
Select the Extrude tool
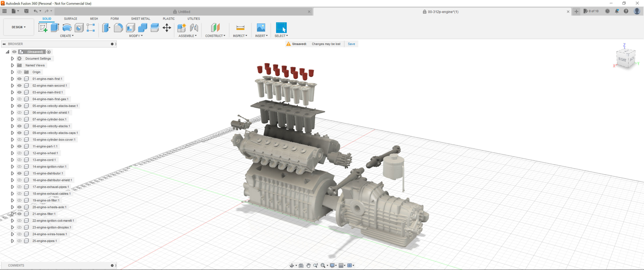tap(55, 28)
